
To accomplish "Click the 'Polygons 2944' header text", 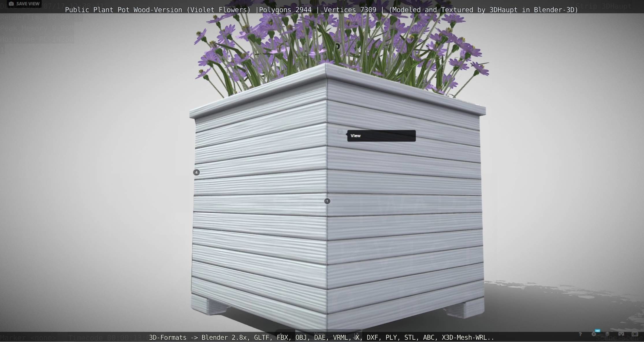I will point(285,10).
